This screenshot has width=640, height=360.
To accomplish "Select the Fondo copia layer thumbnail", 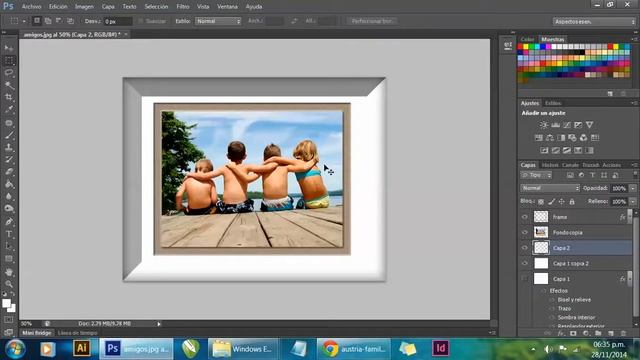I will (541, 233).
